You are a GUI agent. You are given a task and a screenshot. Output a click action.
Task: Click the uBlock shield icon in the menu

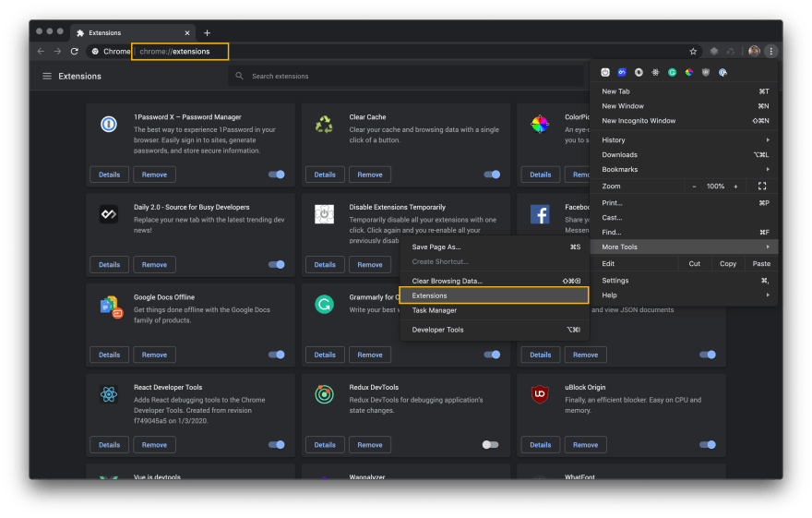click(x=705, y=73)
